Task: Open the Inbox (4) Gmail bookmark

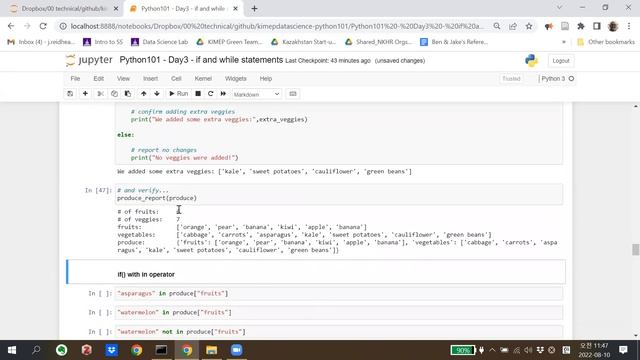Action: (41, 42)
